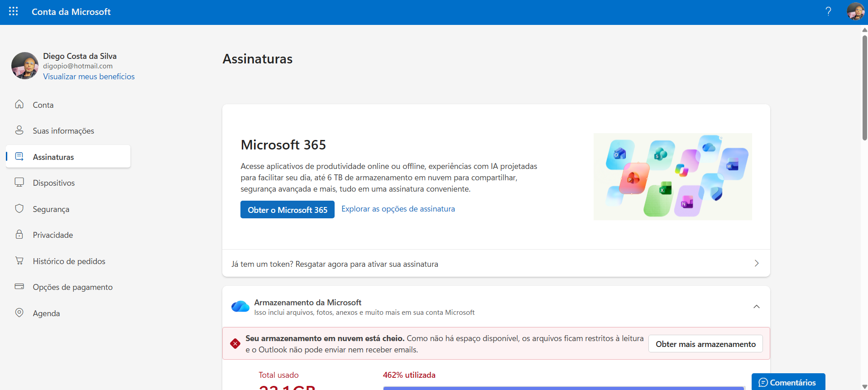The image size is (868, 390).
Task: Click the Opções de pagamento card icon
Action: coord(19,287)
